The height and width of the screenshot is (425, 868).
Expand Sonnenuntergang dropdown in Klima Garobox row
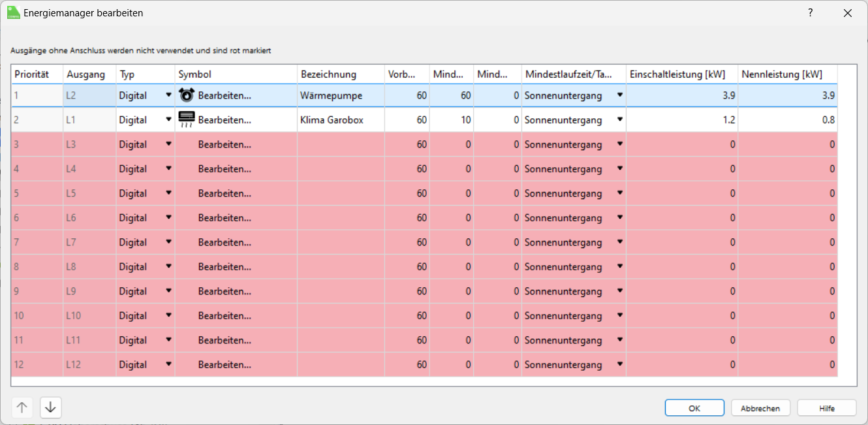tap(619, 120)
